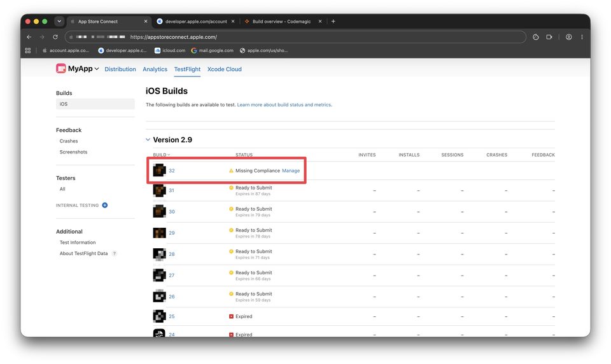Open developer.apple.c... bookmark
This screenshot has width=611, height=364.
(x=122, y=51)
